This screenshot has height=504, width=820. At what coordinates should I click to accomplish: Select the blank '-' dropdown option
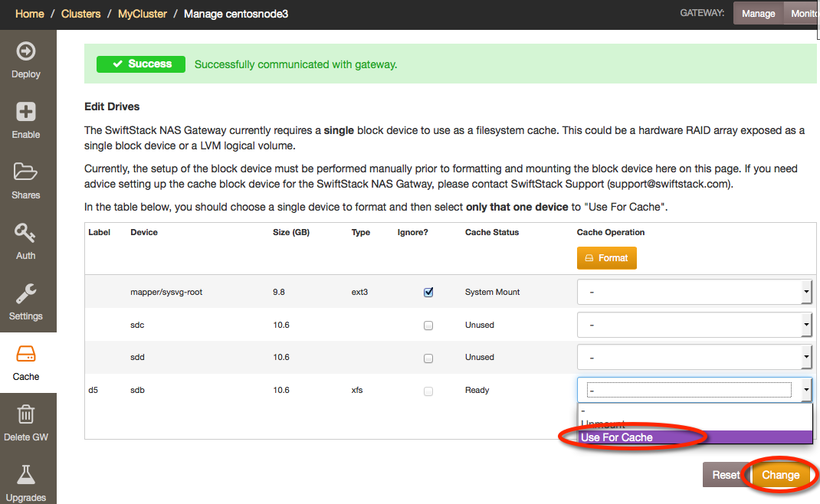coord(695,411)
